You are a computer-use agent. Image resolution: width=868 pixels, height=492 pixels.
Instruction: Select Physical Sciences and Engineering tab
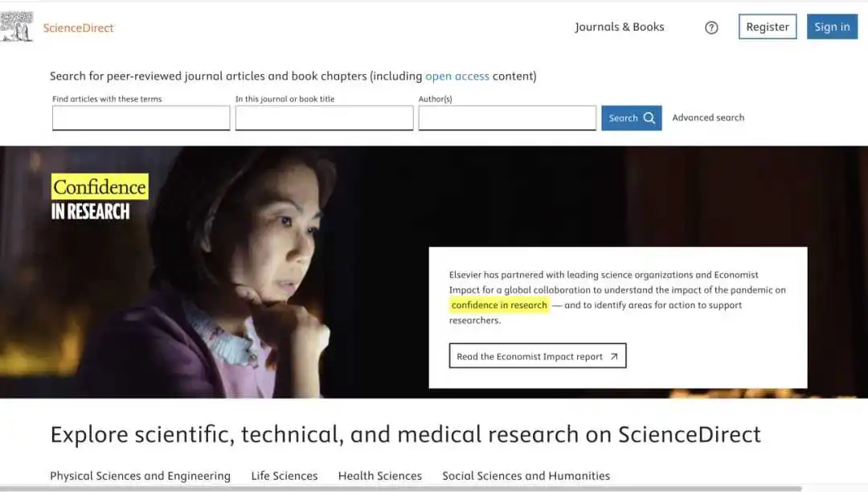coord(140,476)
